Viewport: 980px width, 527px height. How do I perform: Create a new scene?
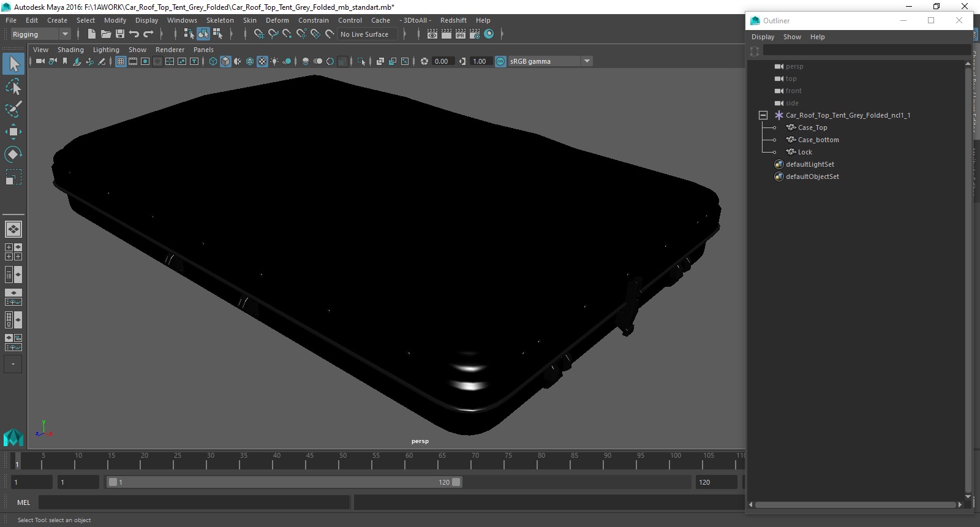tap(92, 34)
